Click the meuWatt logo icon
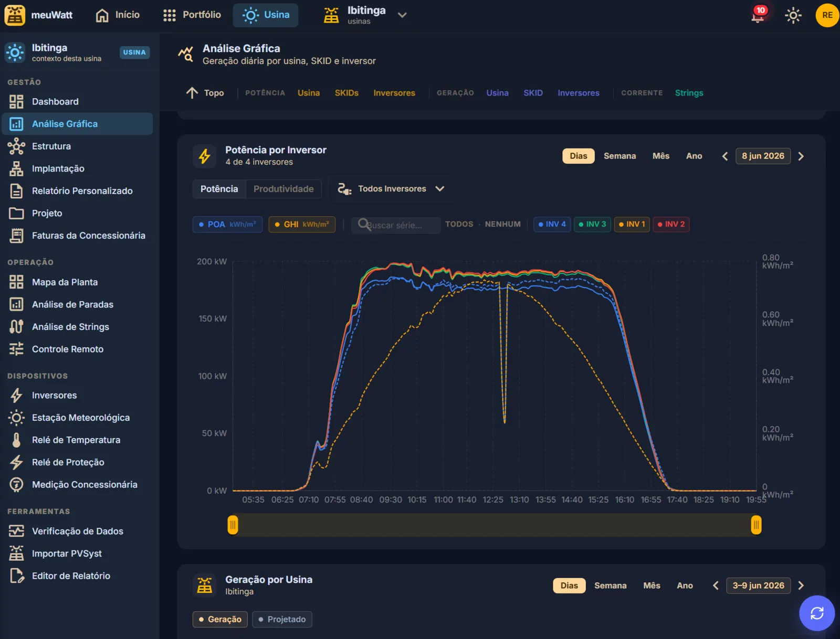Viewport: 840px width, 639px height. [x=15, y=15]
